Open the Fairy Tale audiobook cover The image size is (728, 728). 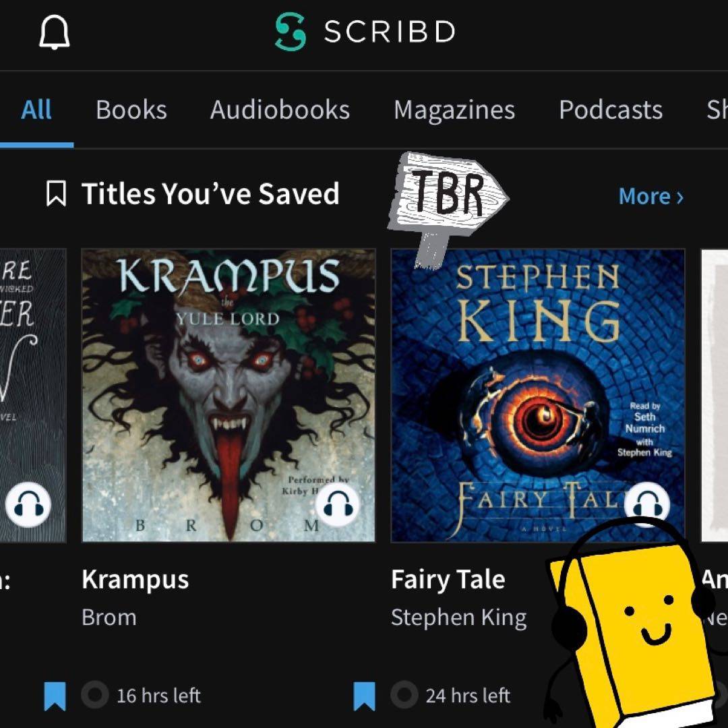click(x=538, y=396)
